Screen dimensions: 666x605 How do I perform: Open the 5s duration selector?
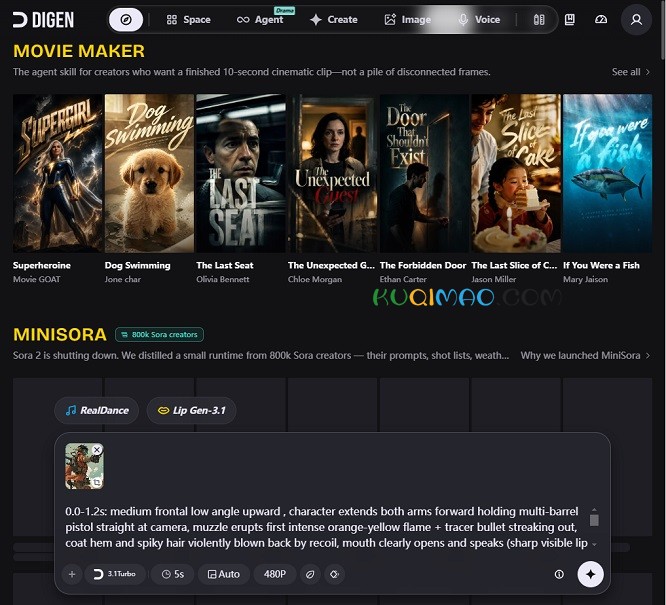point(172,574)
